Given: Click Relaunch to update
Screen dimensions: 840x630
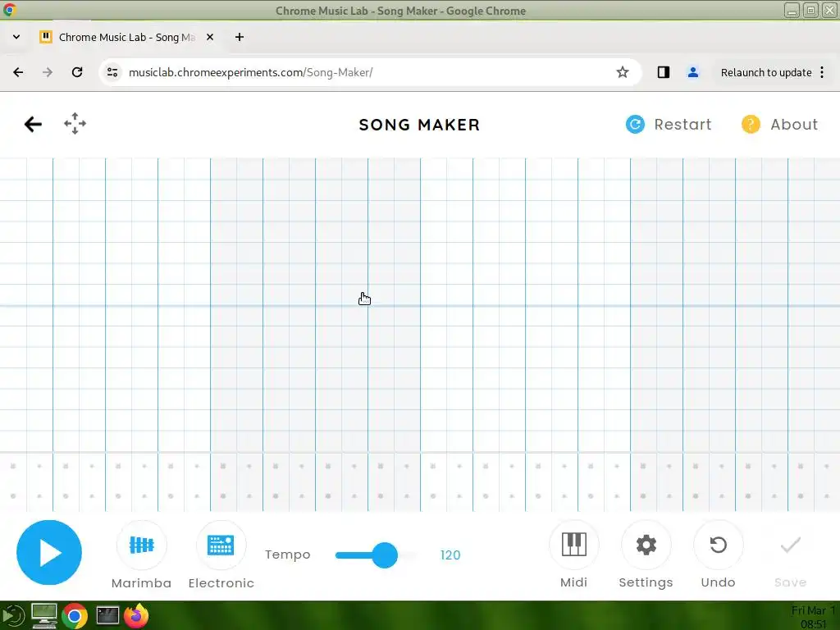Looking at the screenshot, I should [766, 72].
